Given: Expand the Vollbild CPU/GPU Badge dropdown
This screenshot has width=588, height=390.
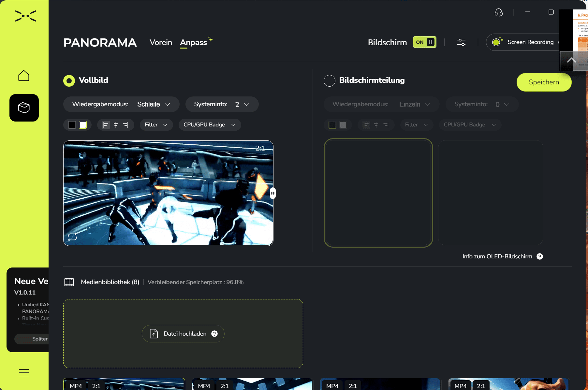Looking at the screenshot, I should (x=210, y=125).
